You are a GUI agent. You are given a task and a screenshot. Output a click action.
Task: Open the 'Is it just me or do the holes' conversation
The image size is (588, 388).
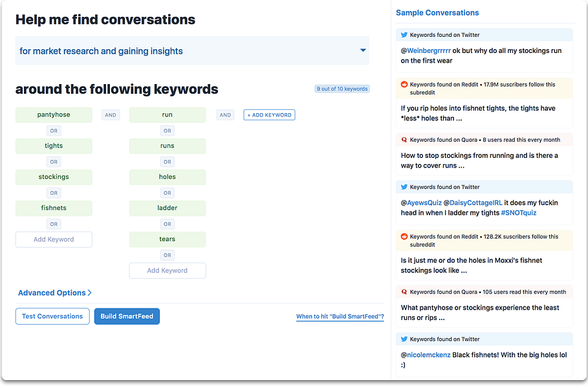(472, 265)
